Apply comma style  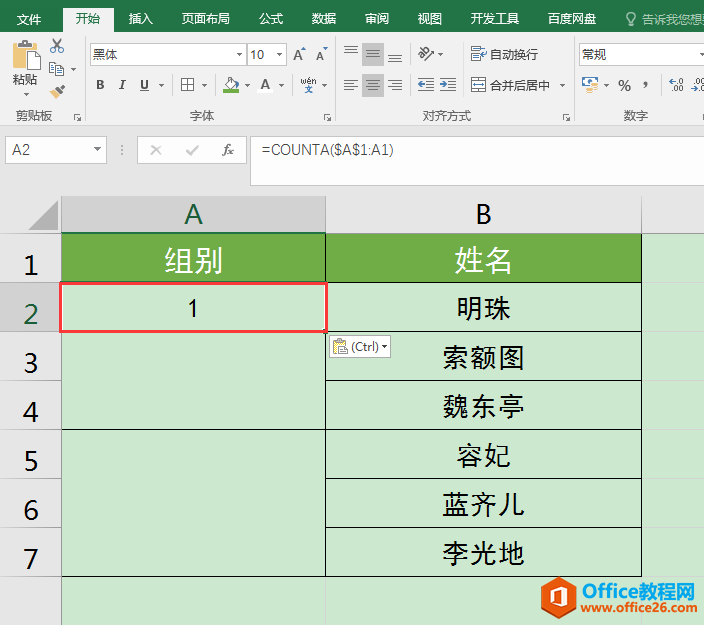point(646,85)
